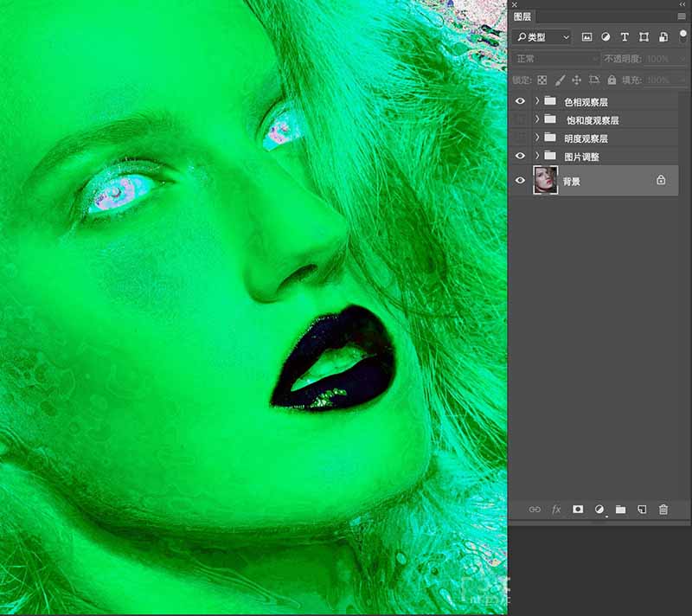Filter layers by shape layer icon
Screen dimensions: 692x616
[644, 37]
